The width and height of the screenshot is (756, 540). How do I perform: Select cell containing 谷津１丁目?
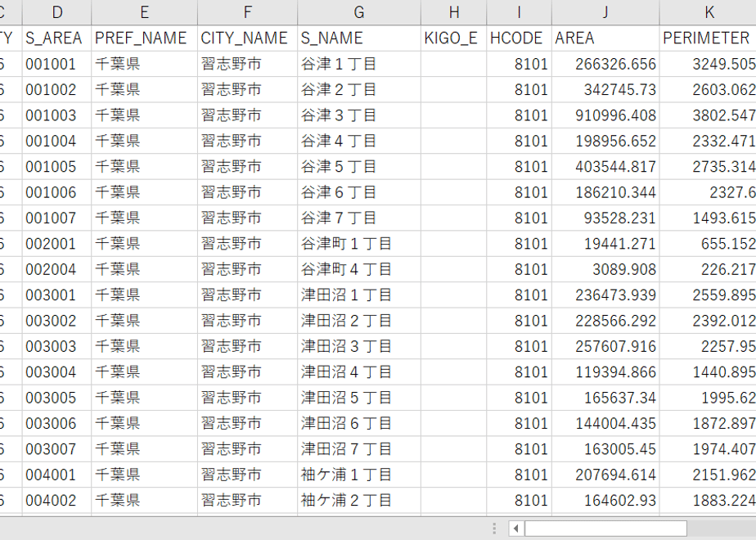pyautogui.click(x=359, y=64)
